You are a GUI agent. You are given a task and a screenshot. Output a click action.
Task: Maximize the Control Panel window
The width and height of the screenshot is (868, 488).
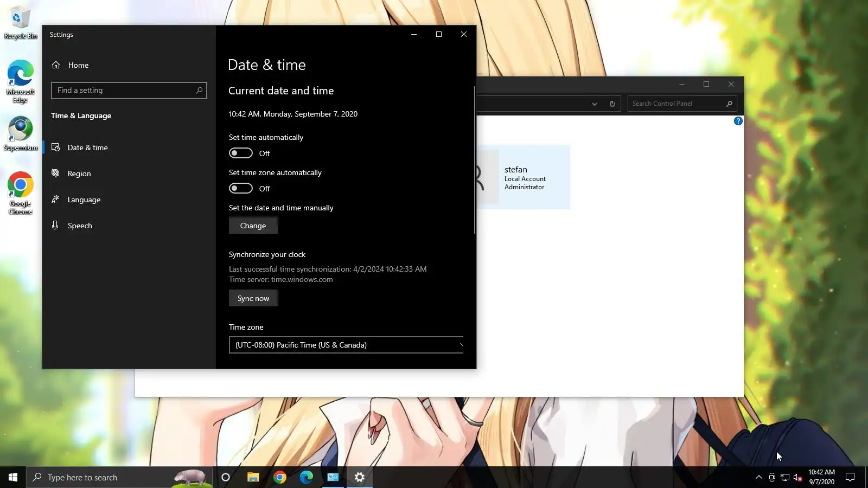click(x=706, y=84)
